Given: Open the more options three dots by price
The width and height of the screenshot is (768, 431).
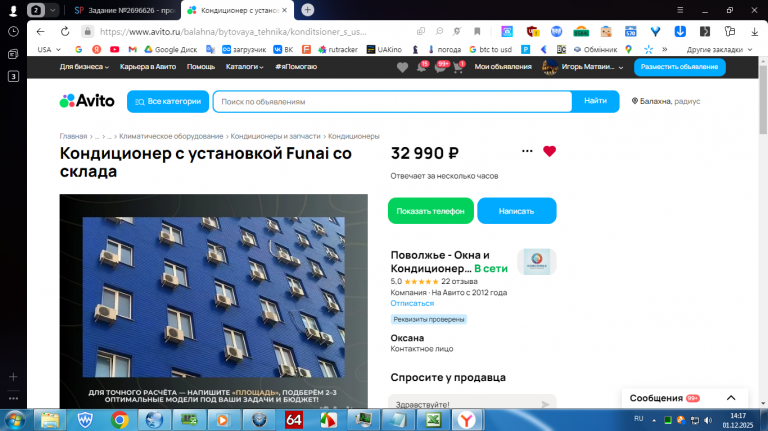Looking at the screenshot, I should [x=527, y=151].
